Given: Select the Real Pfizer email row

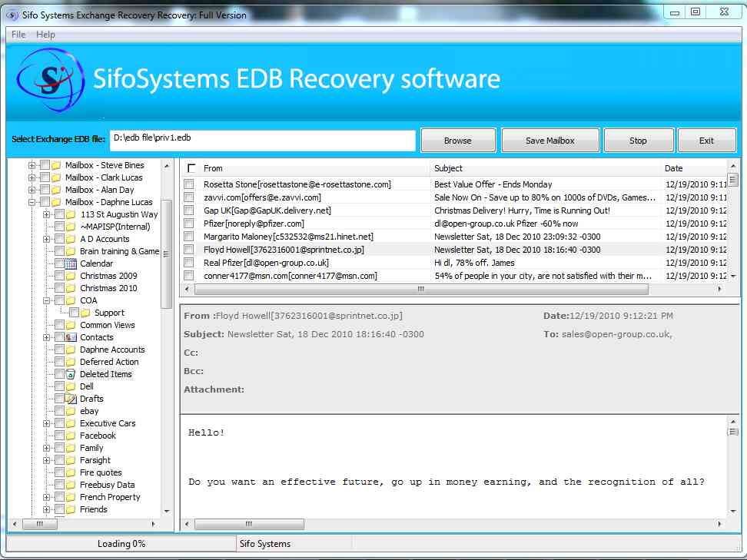Looking at the screenshot, I should [x=454, y=263].
